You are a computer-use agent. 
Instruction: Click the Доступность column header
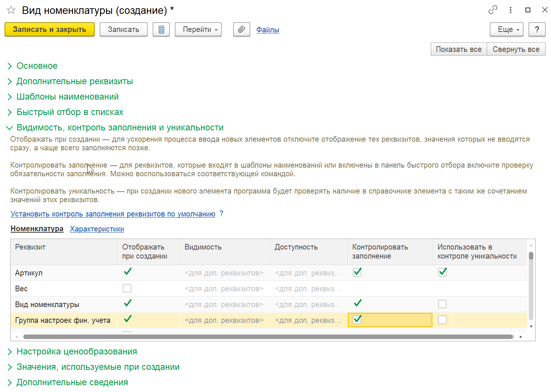(x=309, y=252)
